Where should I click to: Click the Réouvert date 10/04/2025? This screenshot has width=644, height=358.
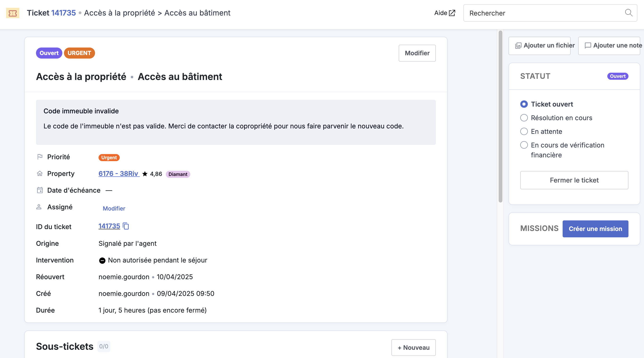175,277
